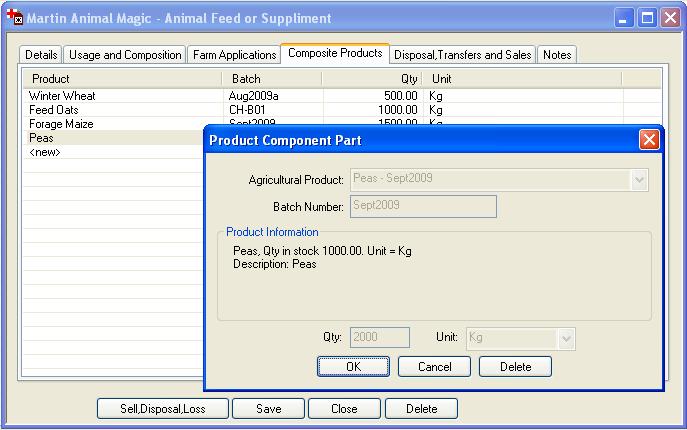Minimize the Martin Animal Magic window
The width and height of the screenshot is (687, 430).
point(624,18)
